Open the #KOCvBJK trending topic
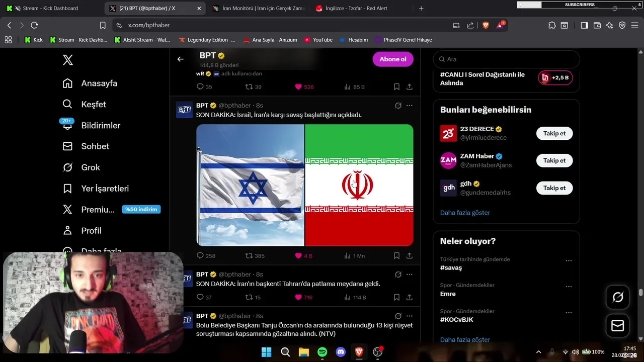Viewport: 644px width, 362px height. tap(457, 320)
